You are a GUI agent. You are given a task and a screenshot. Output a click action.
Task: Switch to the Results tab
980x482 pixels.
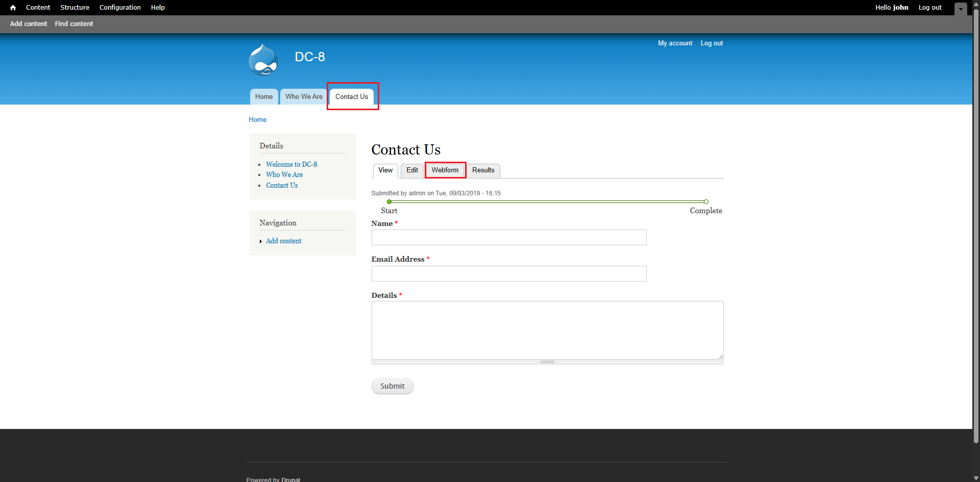click(x=483, y=170)
